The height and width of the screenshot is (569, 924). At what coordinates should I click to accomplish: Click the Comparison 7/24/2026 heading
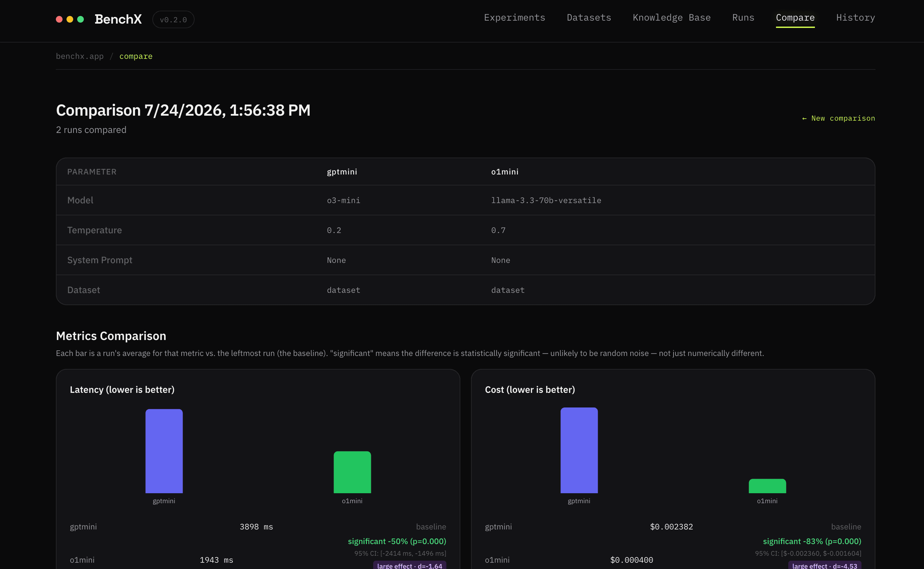coord(183,110)
